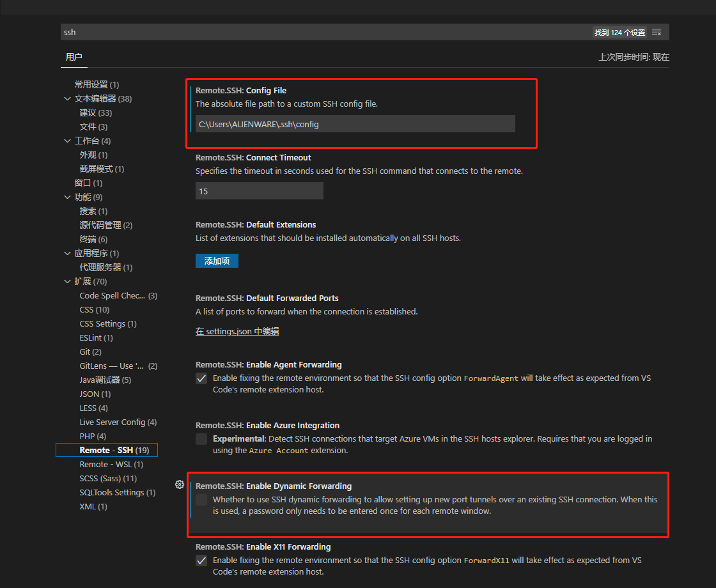Select Remote - SSH in the sidebar
The width and height of the screenshot is (716, 588).
[x=106, y=450]
